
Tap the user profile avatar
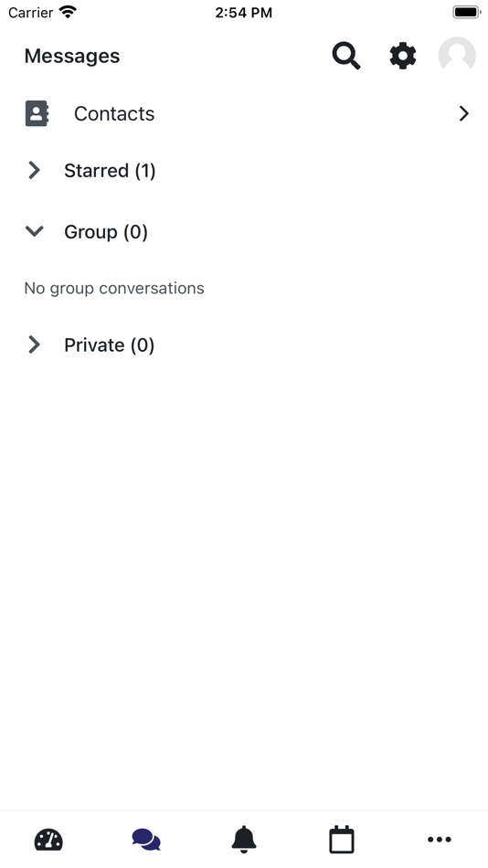coord(457,56)
